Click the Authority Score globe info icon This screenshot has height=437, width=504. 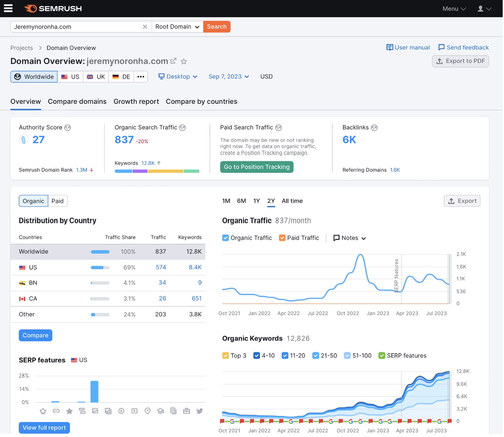click(x=68, y=128)
